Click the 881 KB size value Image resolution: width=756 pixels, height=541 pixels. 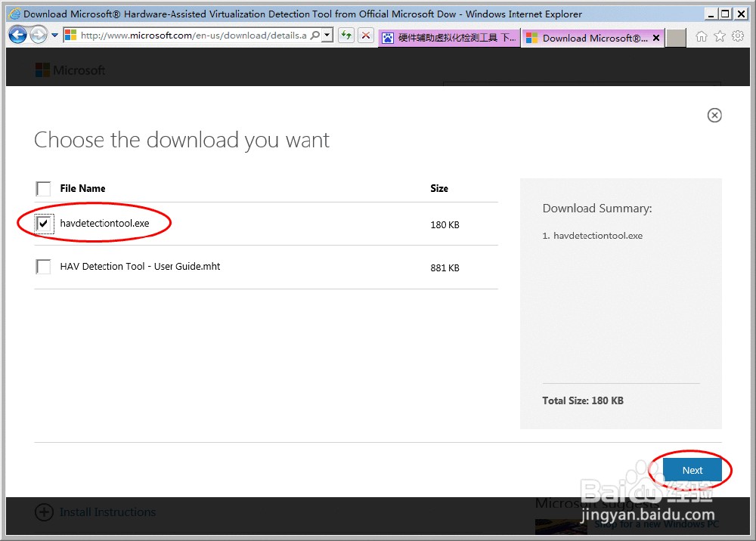445,267
